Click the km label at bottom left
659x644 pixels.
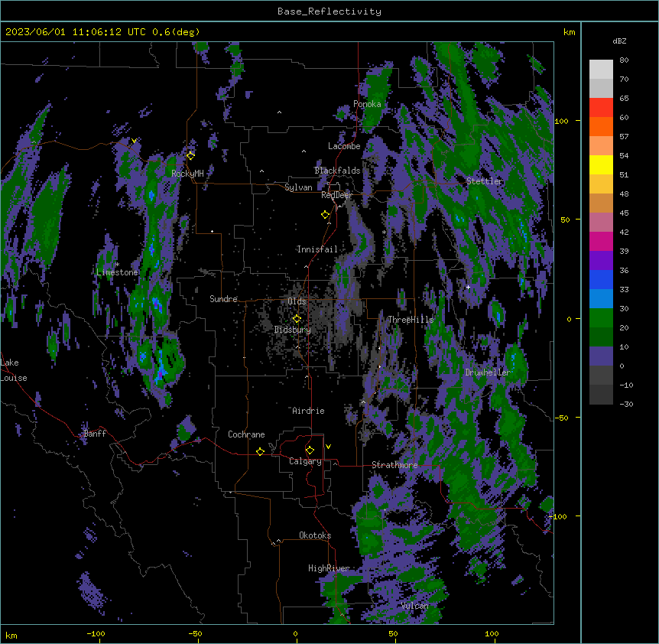click(11, 636)
